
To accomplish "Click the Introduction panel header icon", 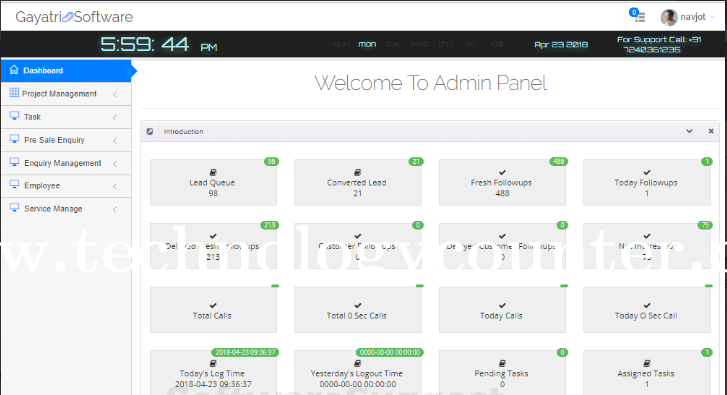I will pyautogui.click(x=150, y=132).
